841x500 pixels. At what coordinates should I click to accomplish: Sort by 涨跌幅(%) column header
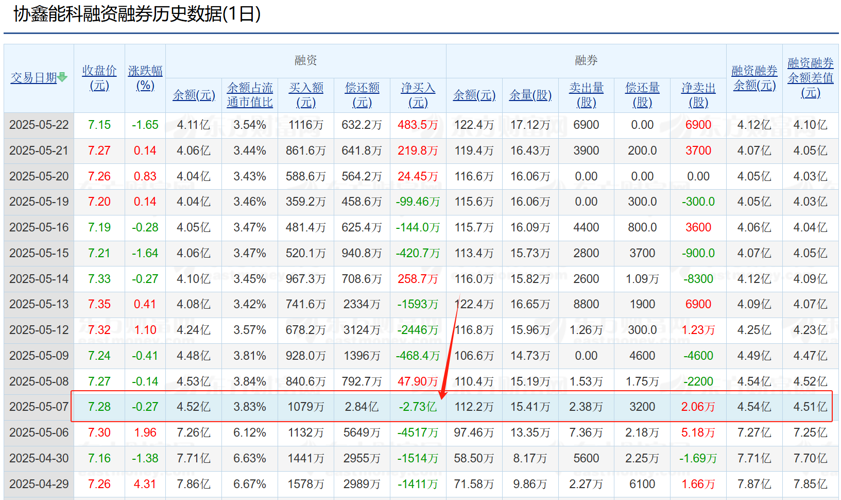tap(145, 78)
